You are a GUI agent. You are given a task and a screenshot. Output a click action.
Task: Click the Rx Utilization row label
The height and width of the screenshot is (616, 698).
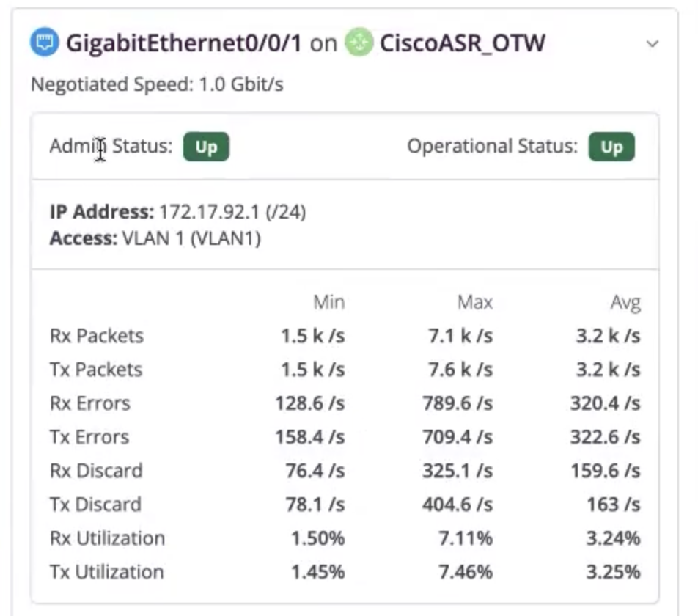point(107,538)
